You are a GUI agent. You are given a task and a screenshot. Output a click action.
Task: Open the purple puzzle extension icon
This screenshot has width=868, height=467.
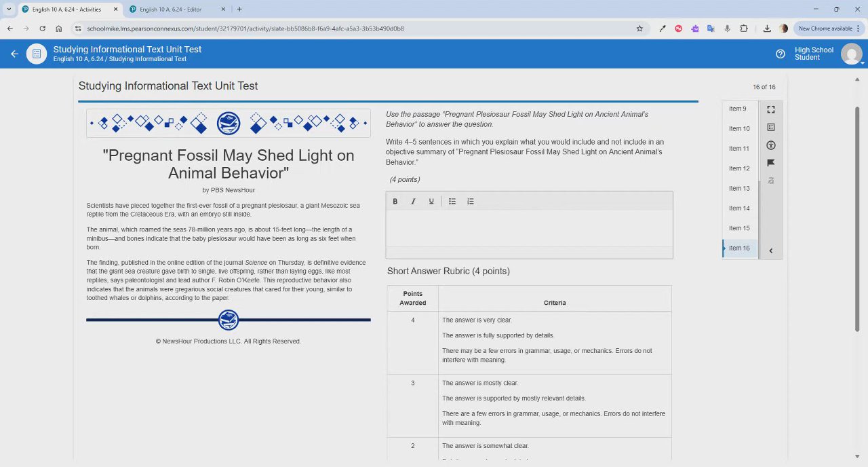tap(695, 29)
